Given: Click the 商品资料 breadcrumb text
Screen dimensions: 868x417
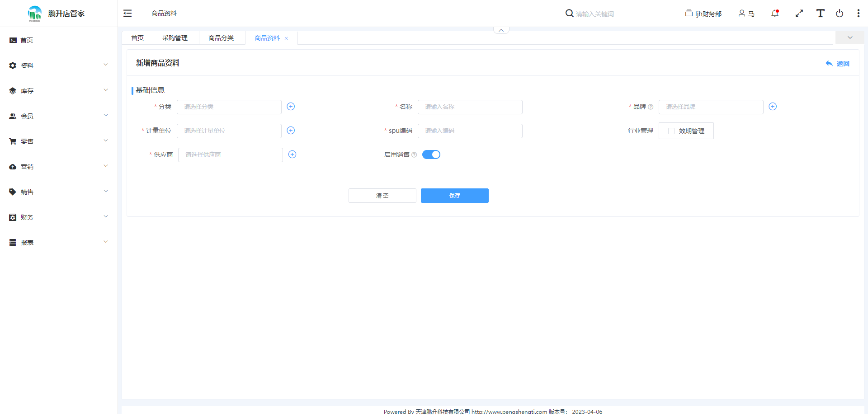Looking at the screenshot, I should (164, 14).
